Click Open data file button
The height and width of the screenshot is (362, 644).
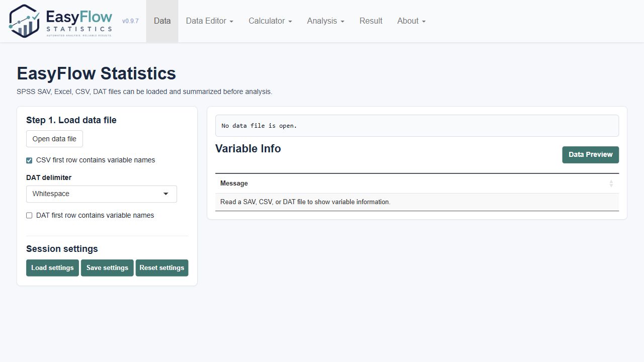coord(54,139)
